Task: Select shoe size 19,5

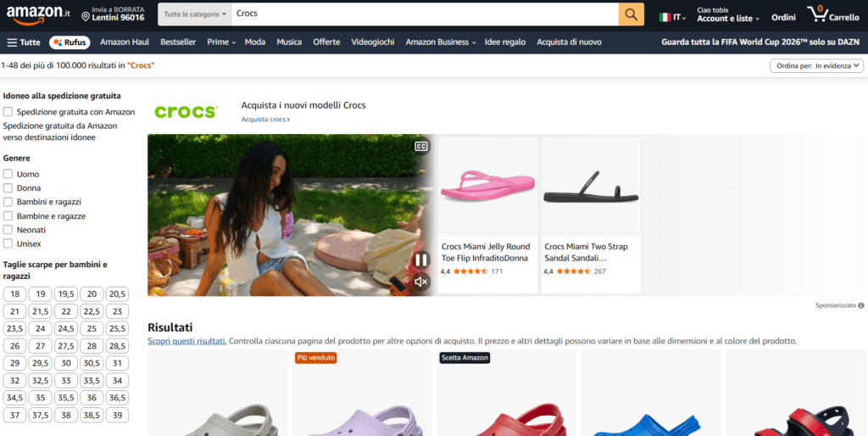Action: [x=66, y=293]
